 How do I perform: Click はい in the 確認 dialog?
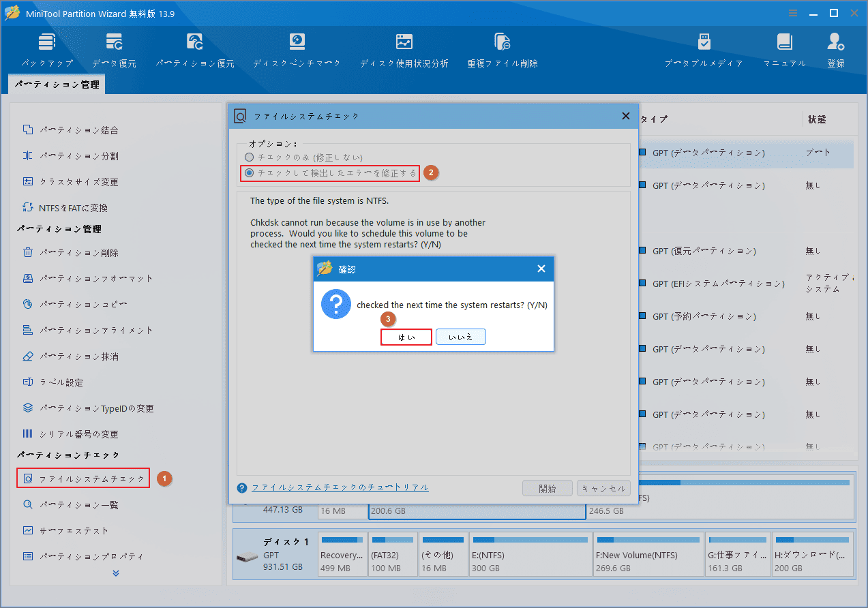tap(406, 337)
